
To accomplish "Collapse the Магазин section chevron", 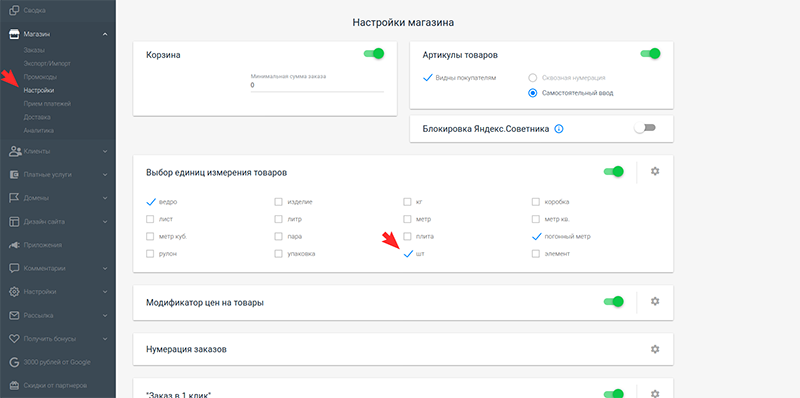I will [x=105, y=34].
